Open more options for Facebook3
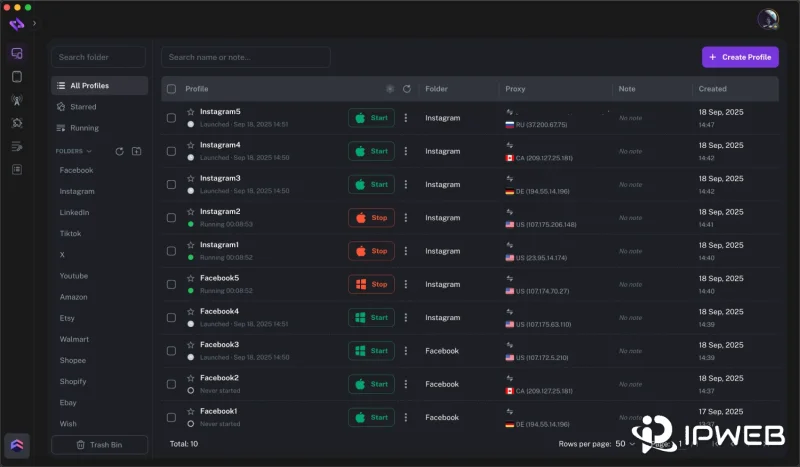 point(406,351)
